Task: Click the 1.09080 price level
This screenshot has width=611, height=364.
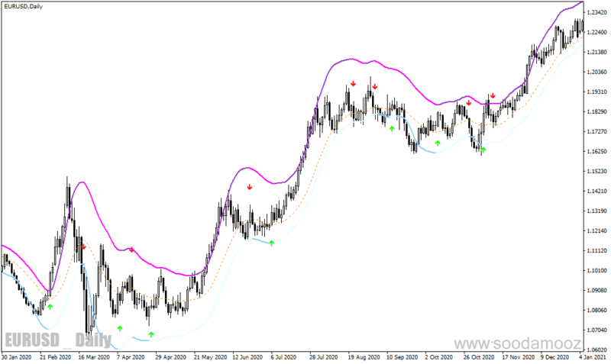Action: pos(597,291)
